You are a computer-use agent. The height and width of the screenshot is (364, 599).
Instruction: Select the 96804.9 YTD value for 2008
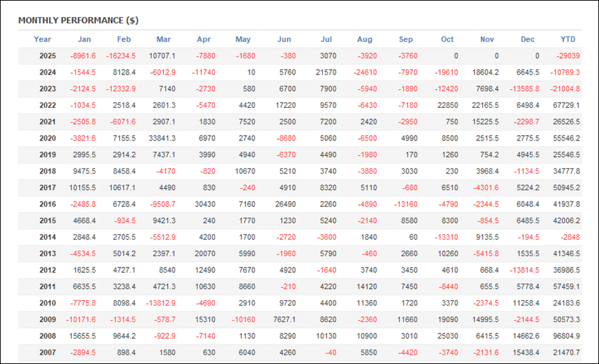pyautogui.click(x=566, y=336)
